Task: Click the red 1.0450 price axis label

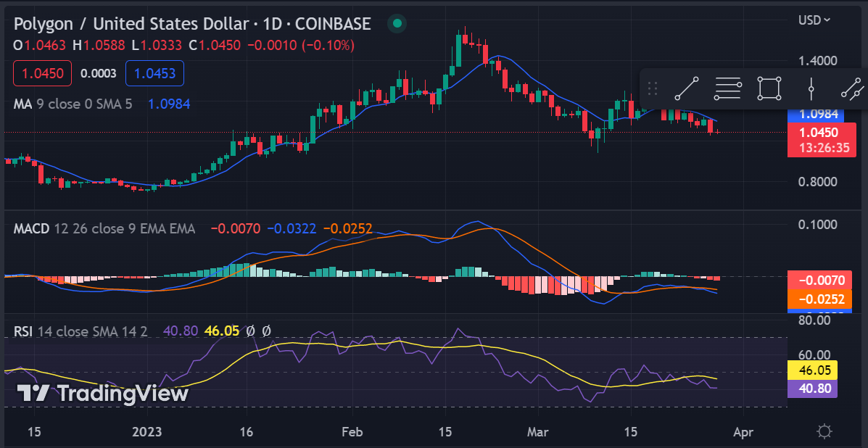Action: (x=822, y=133)
